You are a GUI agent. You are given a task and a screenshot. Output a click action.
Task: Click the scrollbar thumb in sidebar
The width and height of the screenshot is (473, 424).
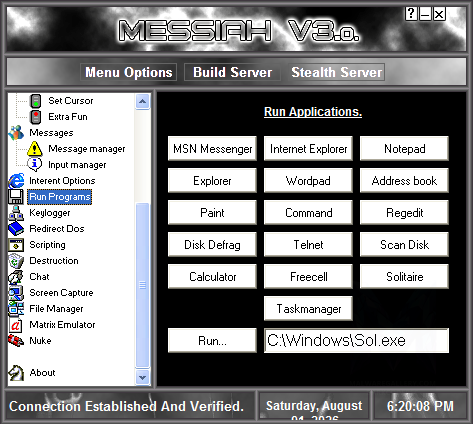tap(143, 285)
